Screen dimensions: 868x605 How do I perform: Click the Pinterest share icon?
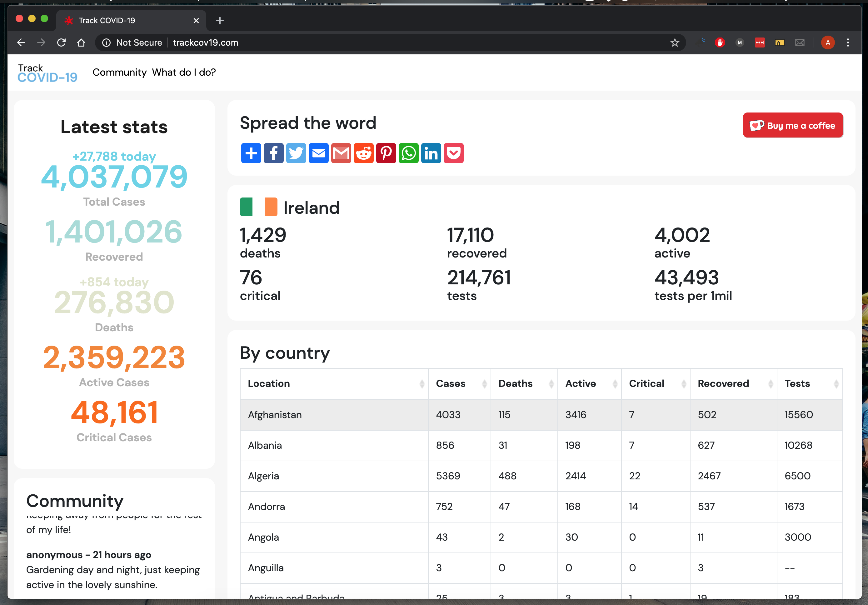click(386, 153)
